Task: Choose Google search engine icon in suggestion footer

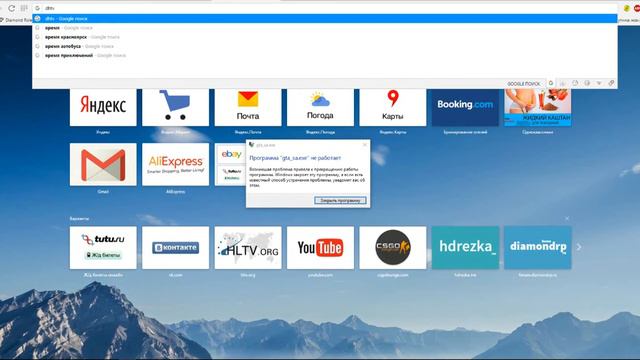Action: tap(551, 83)
